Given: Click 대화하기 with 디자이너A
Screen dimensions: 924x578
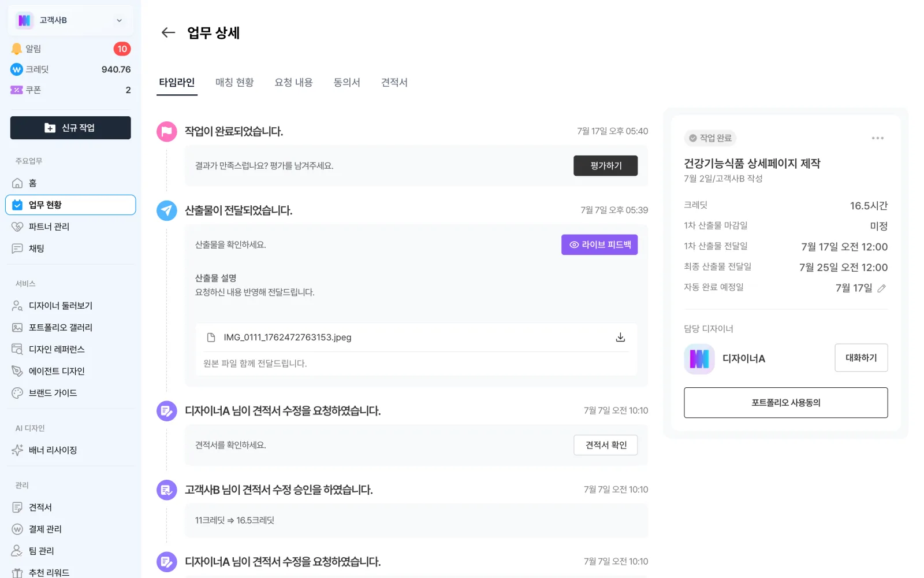Looking at the screenshot, I should 861,358.
